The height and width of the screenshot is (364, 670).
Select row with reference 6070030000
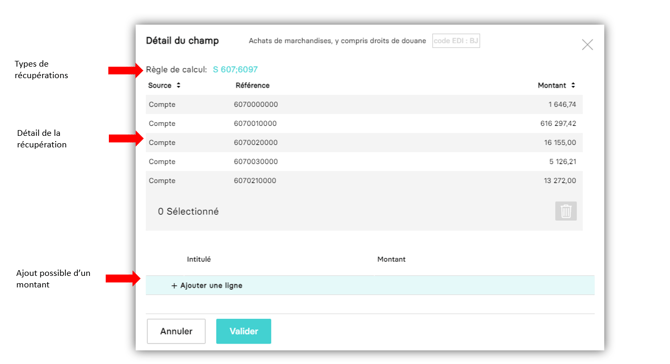(364, 161)
